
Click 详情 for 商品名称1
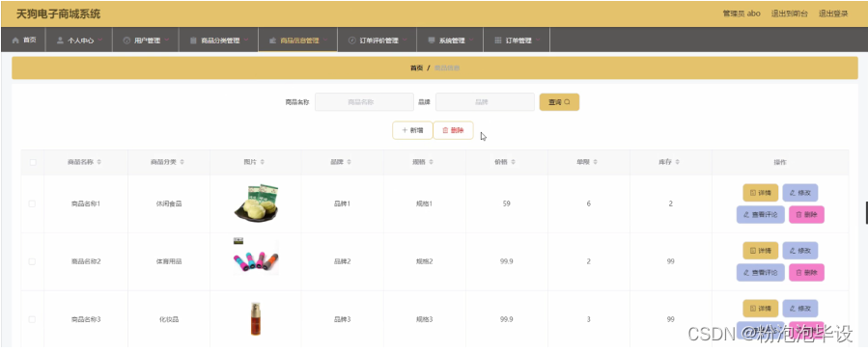click(761, 193)
